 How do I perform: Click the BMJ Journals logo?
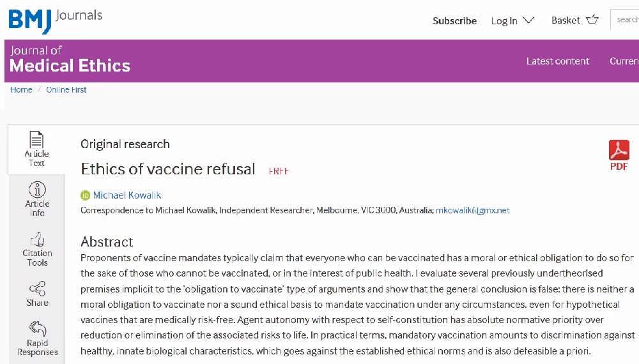tap(56, 20)
